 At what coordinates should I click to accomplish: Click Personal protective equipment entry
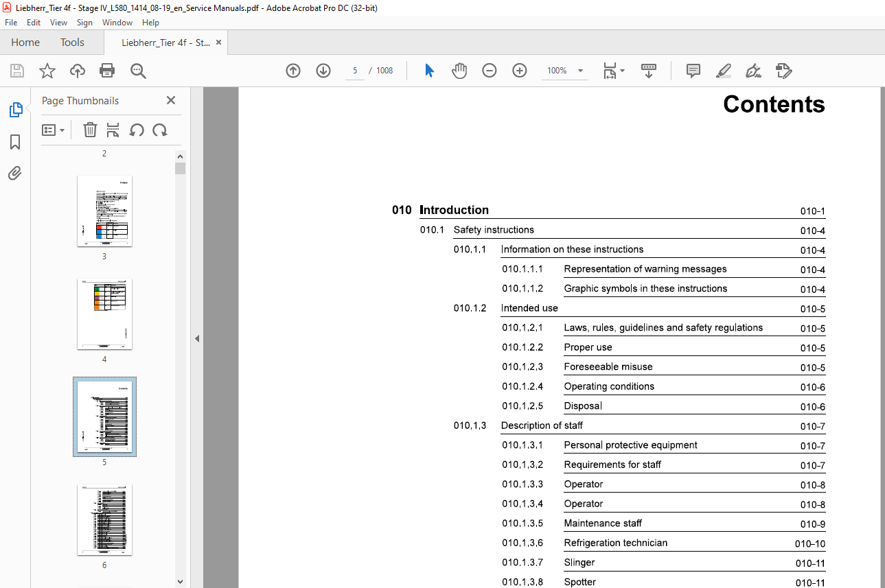pos(630,445)
